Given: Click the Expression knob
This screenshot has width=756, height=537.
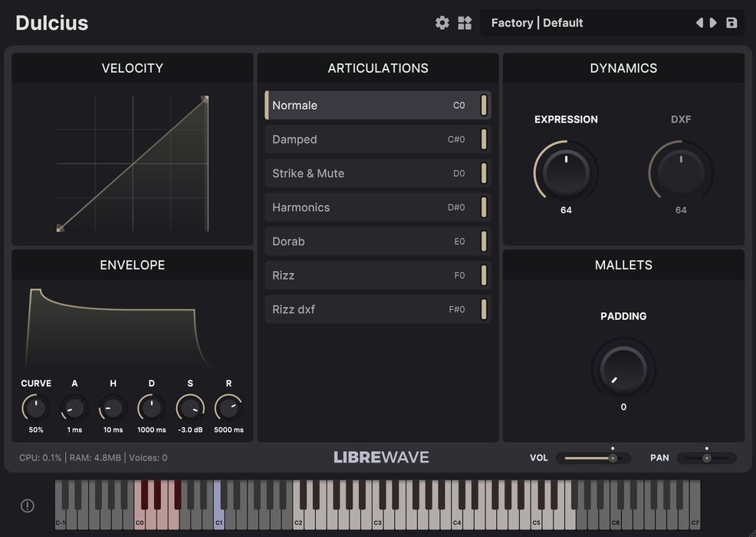Looking at the screenshot, I should [566, 170].
